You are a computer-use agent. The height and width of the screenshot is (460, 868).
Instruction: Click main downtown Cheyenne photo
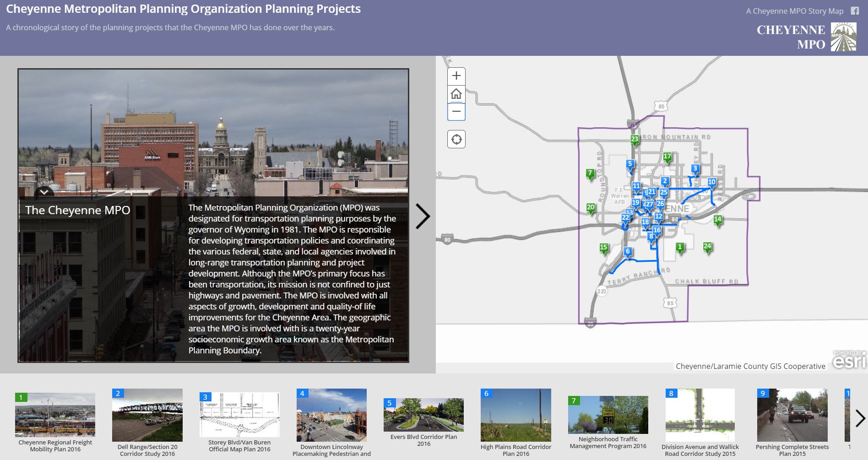click(x=213, y=133)
